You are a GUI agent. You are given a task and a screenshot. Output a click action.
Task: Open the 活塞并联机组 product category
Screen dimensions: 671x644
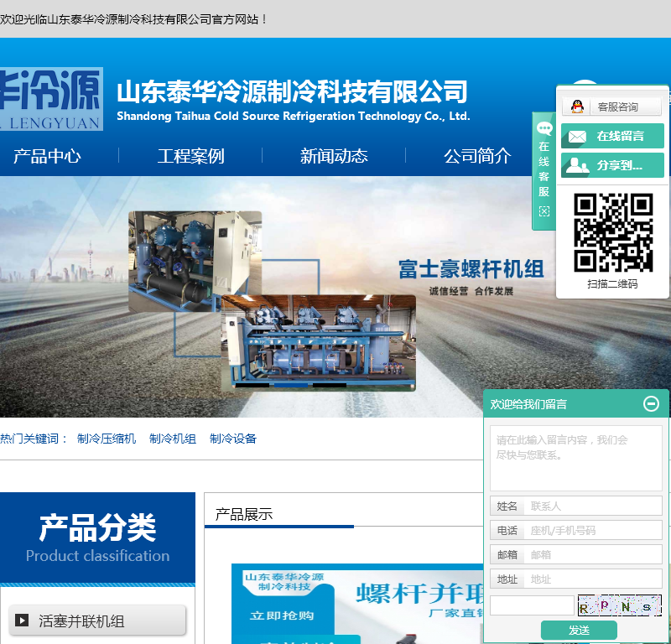click(97, 620)
